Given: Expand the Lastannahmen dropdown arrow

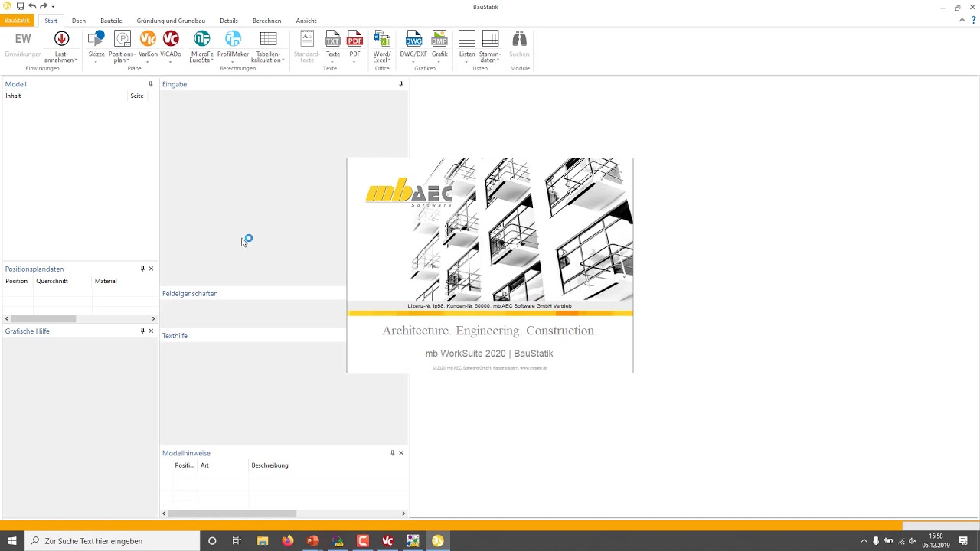Looking at the screenshot, I should 75,60.
